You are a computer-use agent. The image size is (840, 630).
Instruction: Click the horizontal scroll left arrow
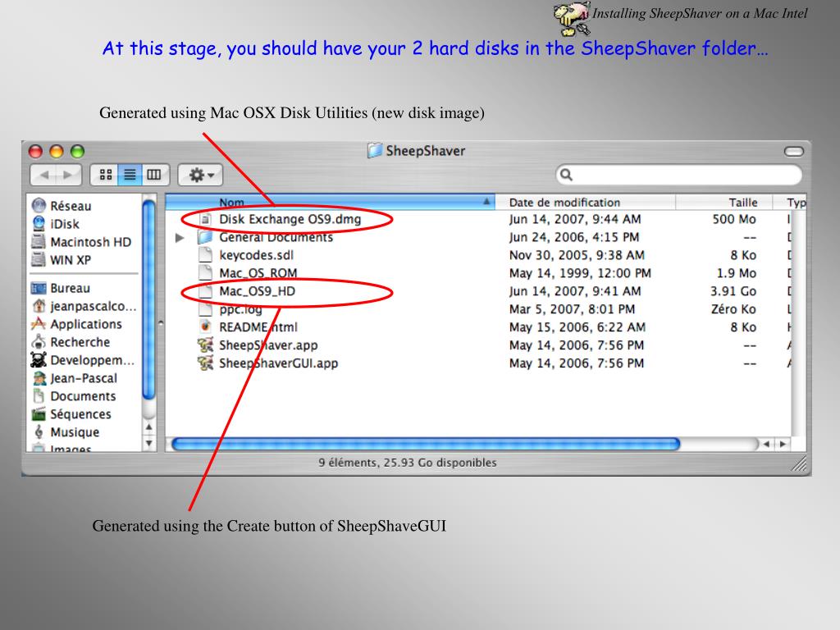767,444
